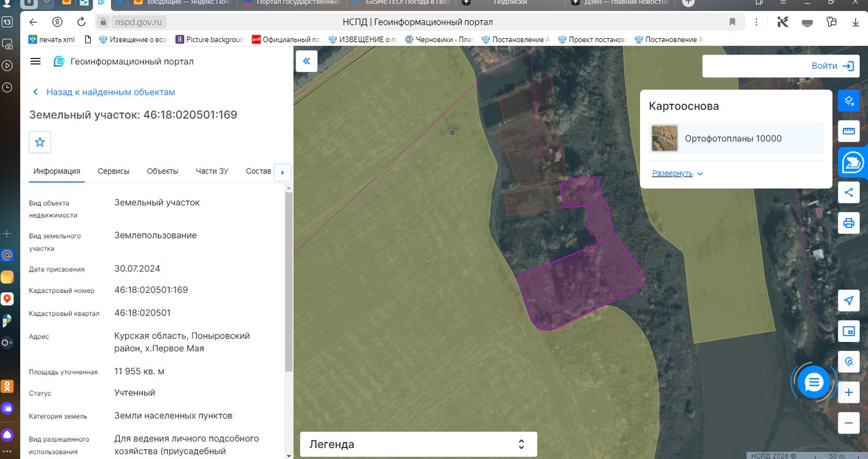
Task: Expand basemap list via Развернуть
Action: pos(678,173)
